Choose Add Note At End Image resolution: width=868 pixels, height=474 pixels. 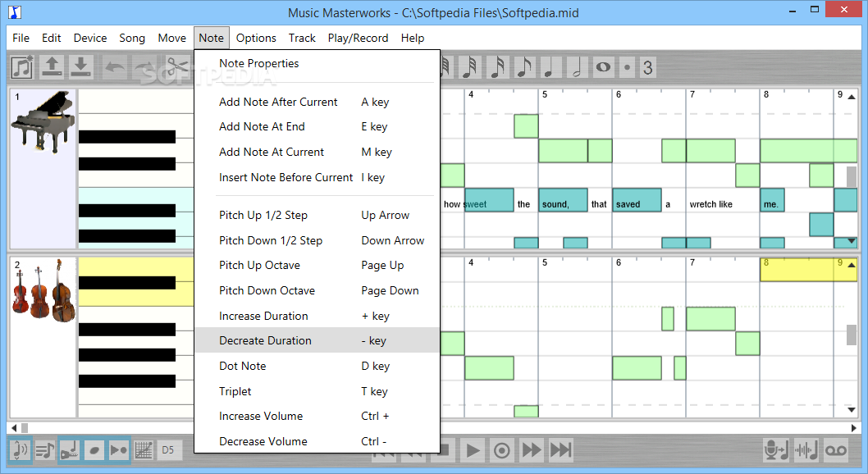coord(318,126)
